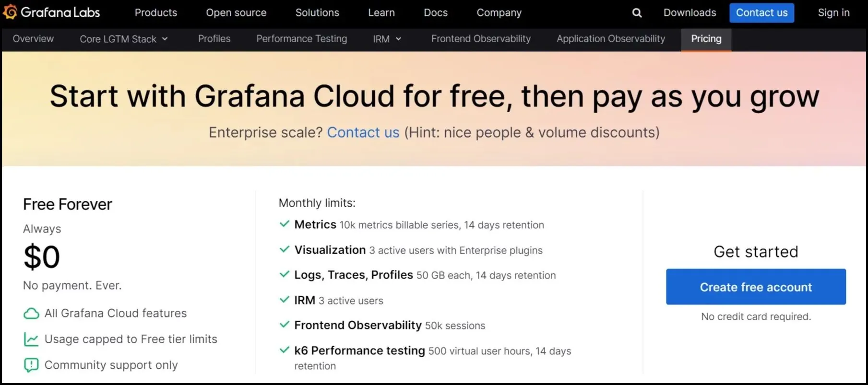Click the Create free account button
868x385 pixels.
[x=756, y=287]
